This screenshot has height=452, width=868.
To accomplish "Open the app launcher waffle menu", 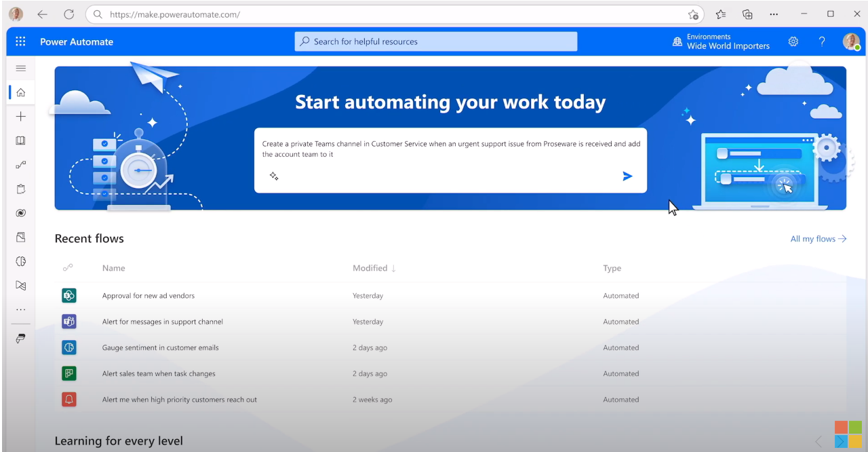I will 20,41.
